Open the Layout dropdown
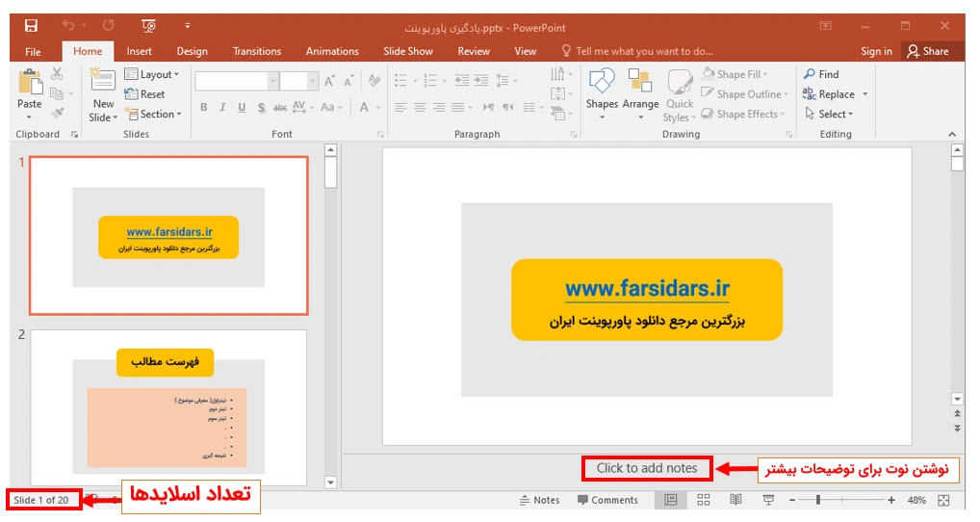This screenshot has height=522, width=980. pyautogui.click(x=152, y=74)
